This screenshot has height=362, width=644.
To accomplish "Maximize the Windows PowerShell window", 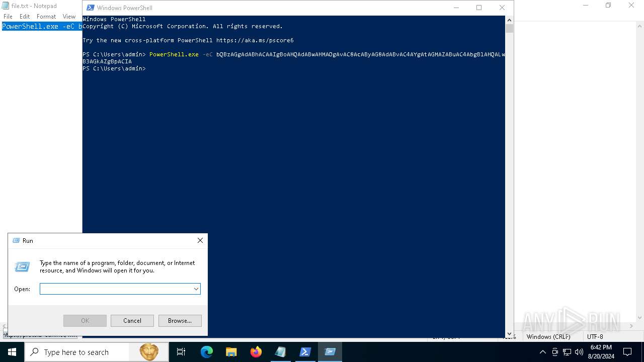I will tap(479, 8).
